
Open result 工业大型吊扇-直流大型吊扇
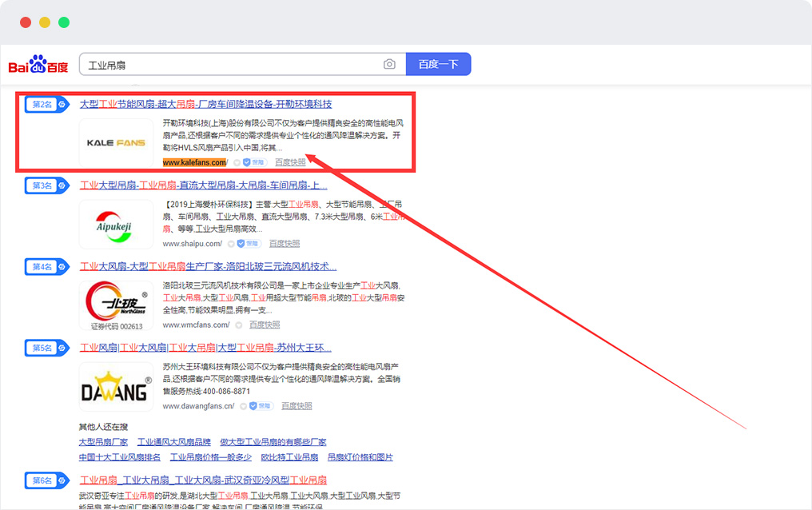tap(204, 185)
